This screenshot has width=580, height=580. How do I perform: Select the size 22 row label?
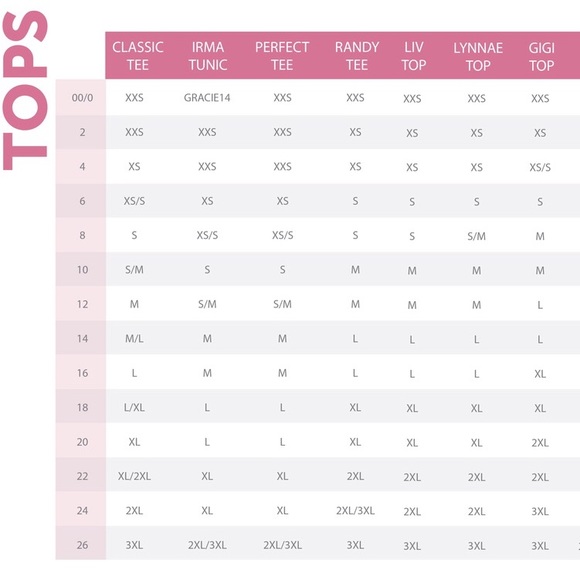tap(82, 476)
